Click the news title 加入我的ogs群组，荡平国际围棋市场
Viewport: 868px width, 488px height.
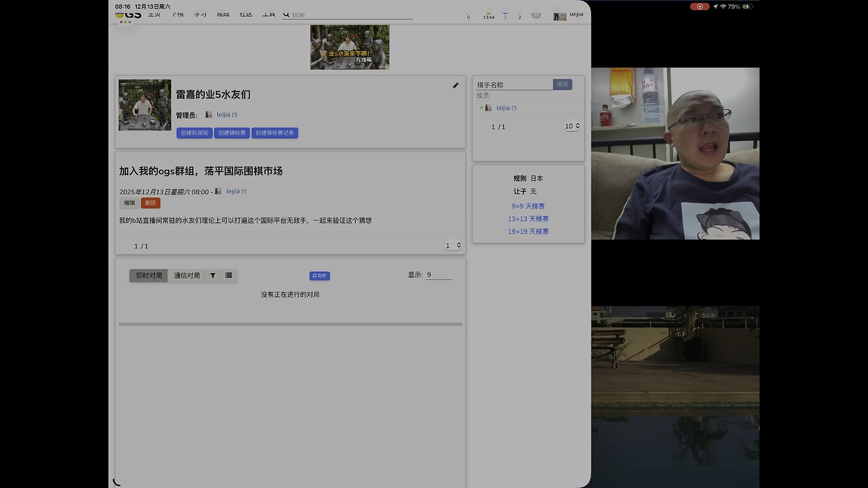click(x=201, y=171)
